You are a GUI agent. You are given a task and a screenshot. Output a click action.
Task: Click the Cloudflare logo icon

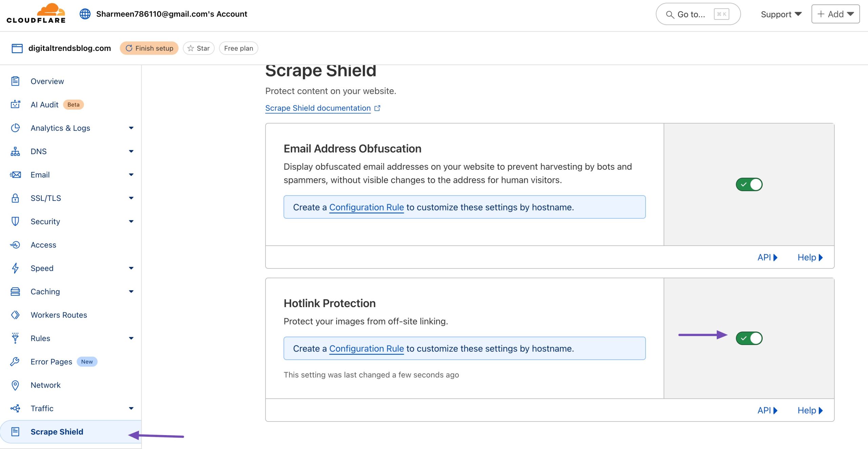[51, 10]
